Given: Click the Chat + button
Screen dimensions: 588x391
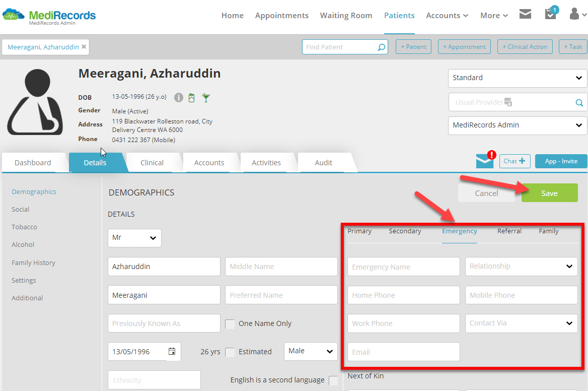Looking at the screenshot, I should 515,161.
